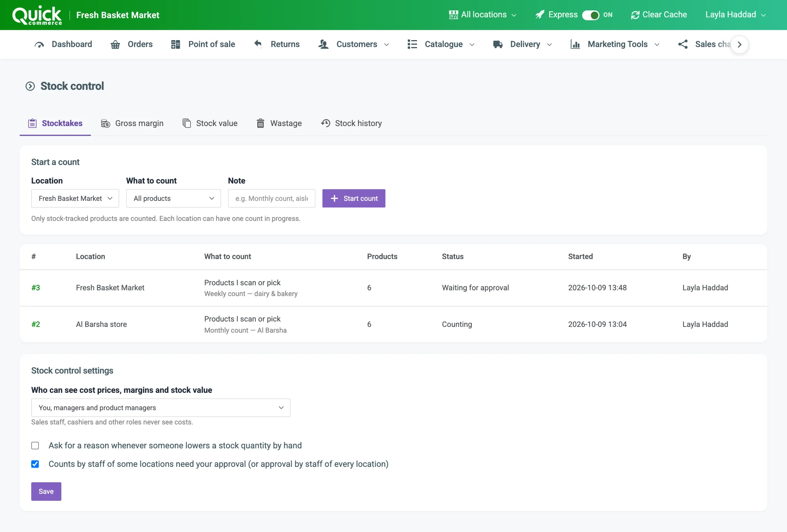Viewport: 787px width, 532px height.
Task: Expand the cost prices visibility dropdown
Action: point(161,407)
